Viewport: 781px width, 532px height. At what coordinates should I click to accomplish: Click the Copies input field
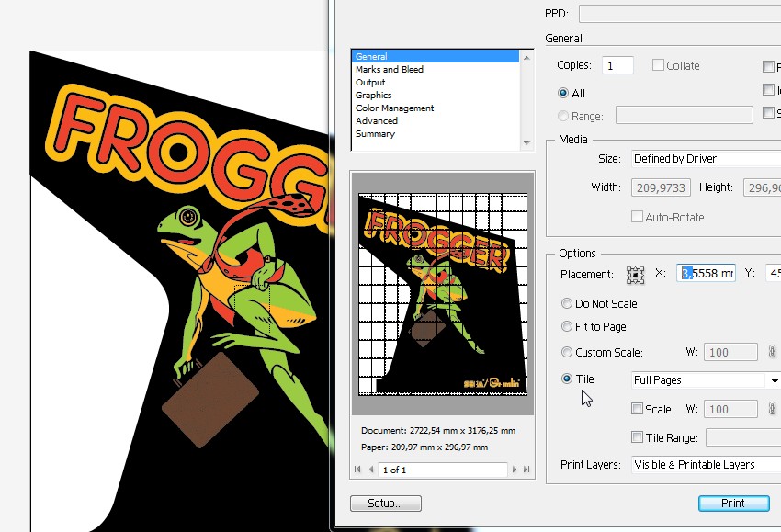[x=617, y=65]
